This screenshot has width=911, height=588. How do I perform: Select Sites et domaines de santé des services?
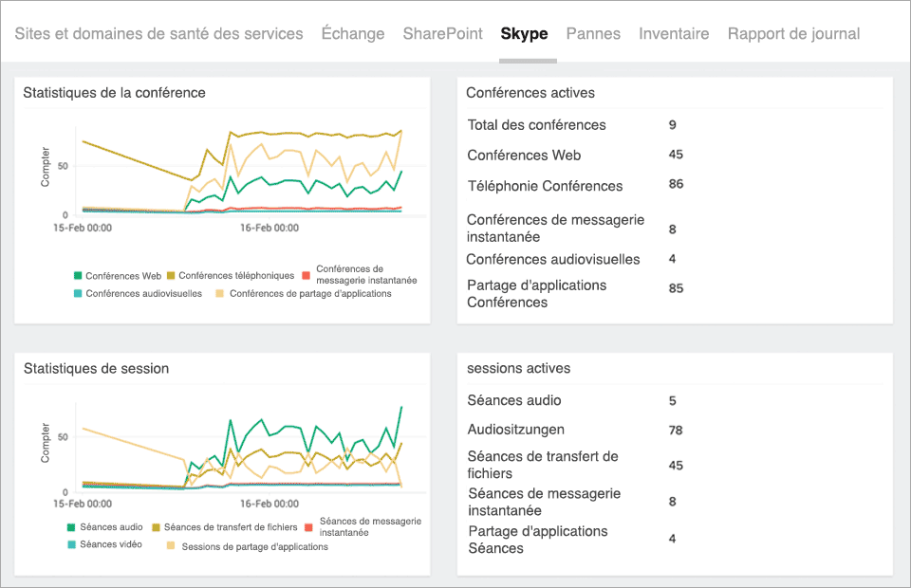(x=159, y=33)
